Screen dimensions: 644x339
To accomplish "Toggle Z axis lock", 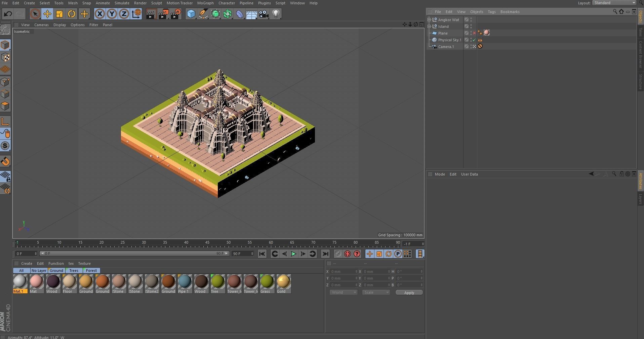I will (x=124, y=14).
